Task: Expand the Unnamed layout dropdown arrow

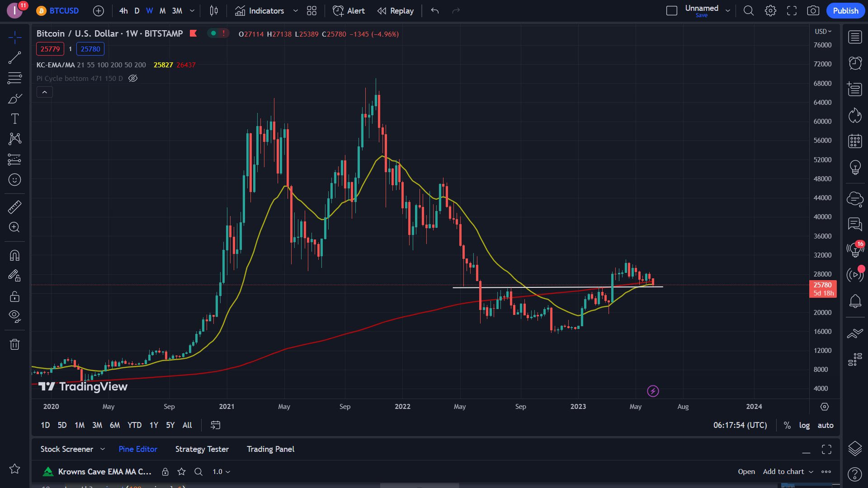Action: click(728, 11)
